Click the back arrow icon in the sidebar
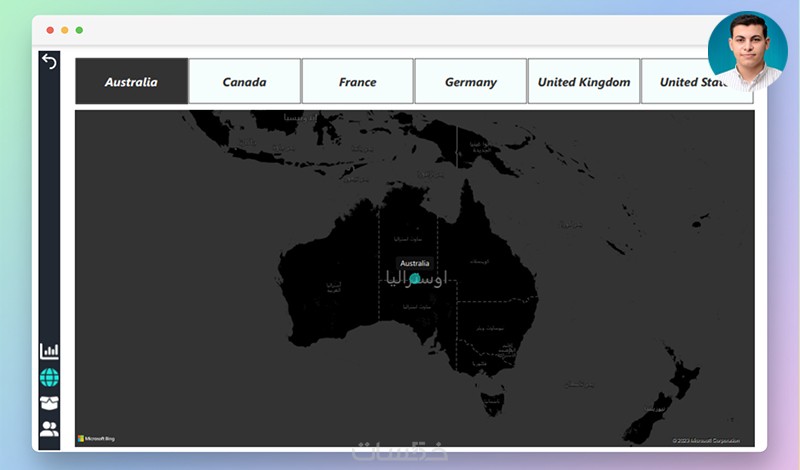Viewport: 800px width, 470px height. [49, 61]
